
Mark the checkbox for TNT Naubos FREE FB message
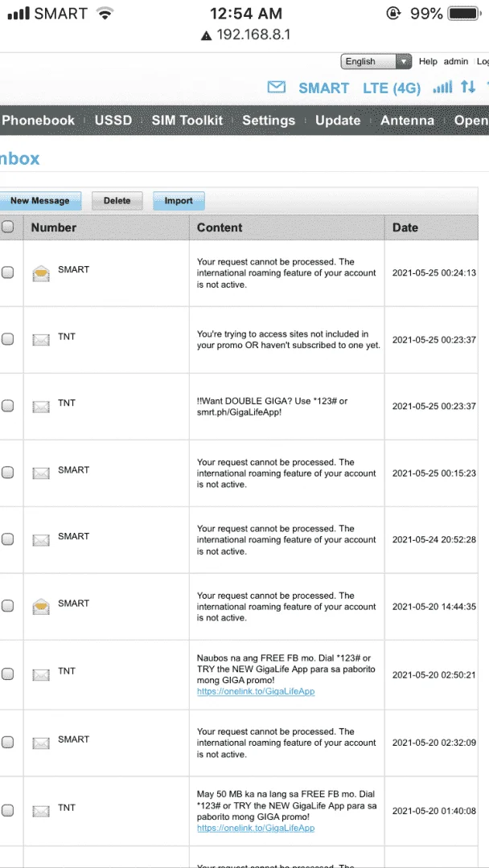coord(7,674)
